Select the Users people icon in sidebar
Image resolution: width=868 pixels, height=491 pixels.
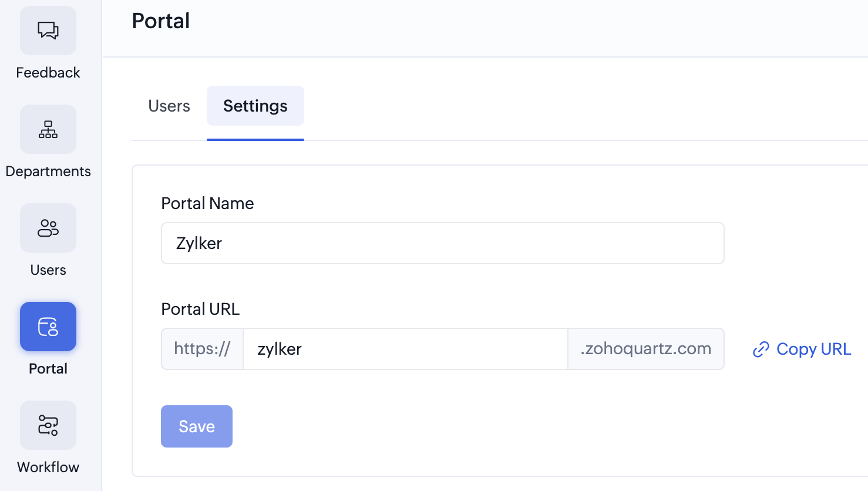click(48, 228)
